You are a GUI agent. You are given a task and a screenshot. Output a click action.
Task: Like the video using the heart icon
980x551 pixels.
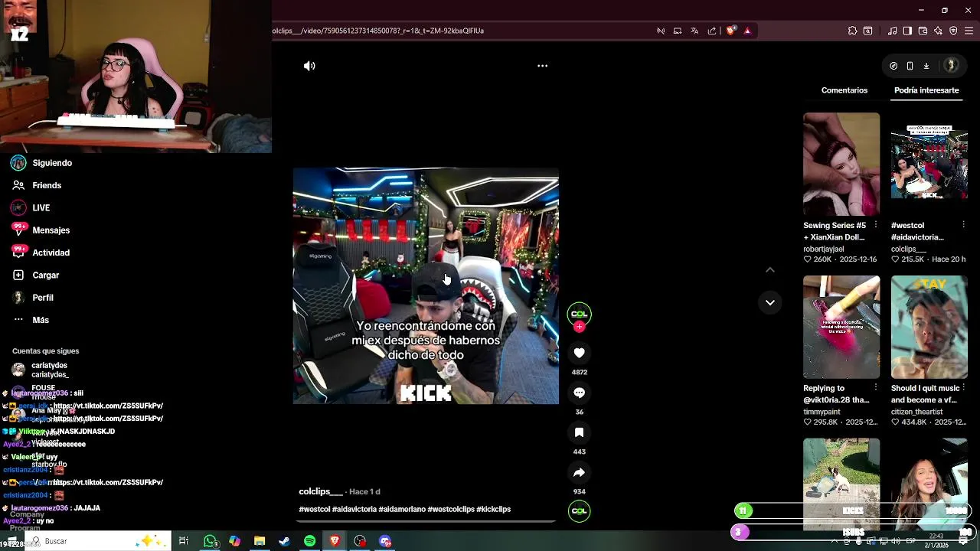pyautogui.click(x=579, y=353)
